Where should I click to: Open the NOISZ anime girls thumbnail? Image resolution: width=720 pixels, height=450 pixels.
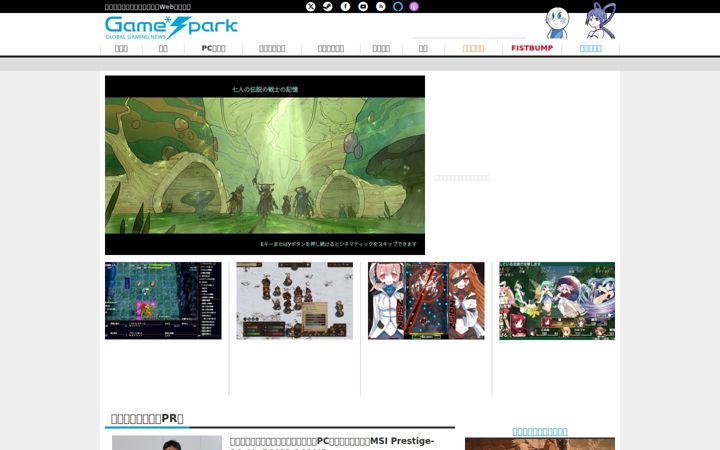(426, 301)
